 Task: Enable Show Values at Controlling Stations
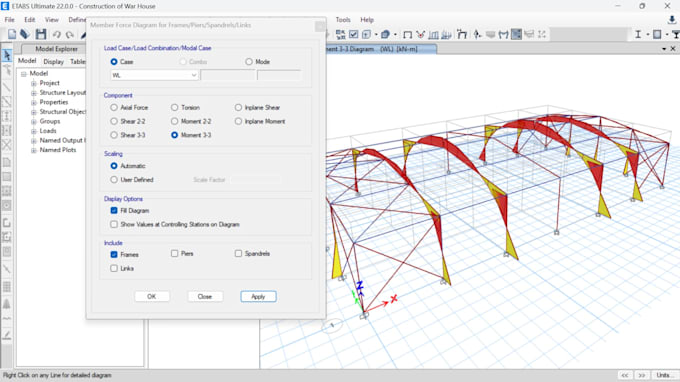point(114,224)
